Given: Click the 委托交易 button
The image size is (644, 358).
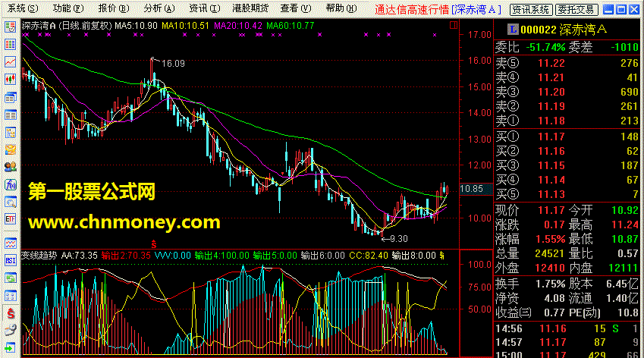Looking at the screenshot, I should point(576,9).
